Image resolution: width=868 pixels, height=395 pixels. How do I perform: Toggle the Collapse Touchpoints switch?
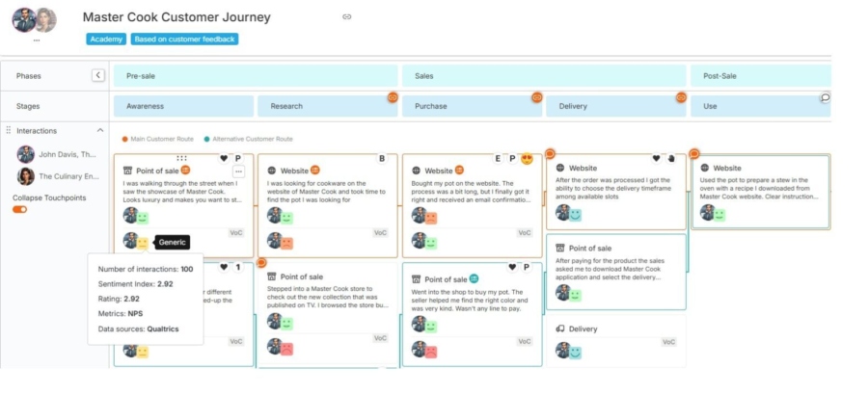tap(20, 209)
